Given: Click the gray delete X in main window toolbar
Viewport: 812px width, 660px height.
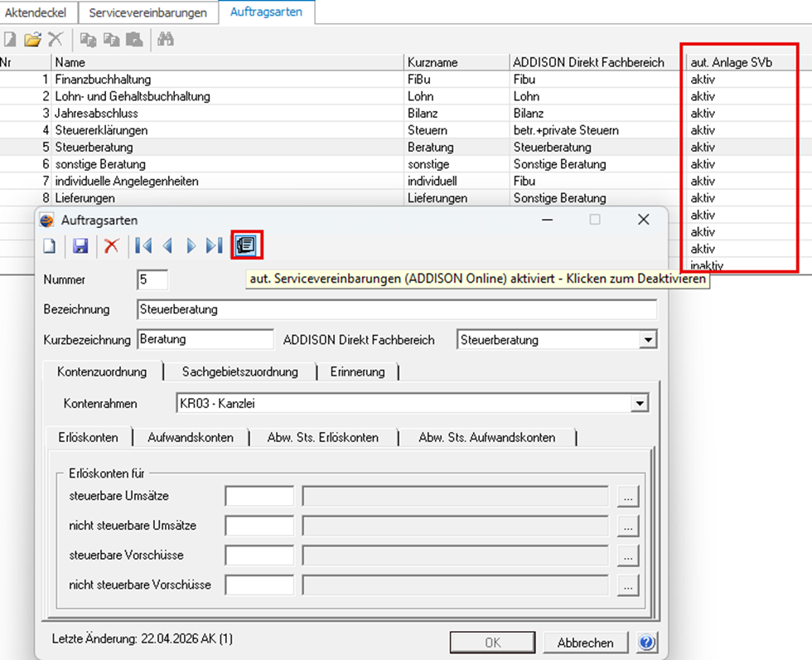Looking at the screenshot, I should point(56,39).
